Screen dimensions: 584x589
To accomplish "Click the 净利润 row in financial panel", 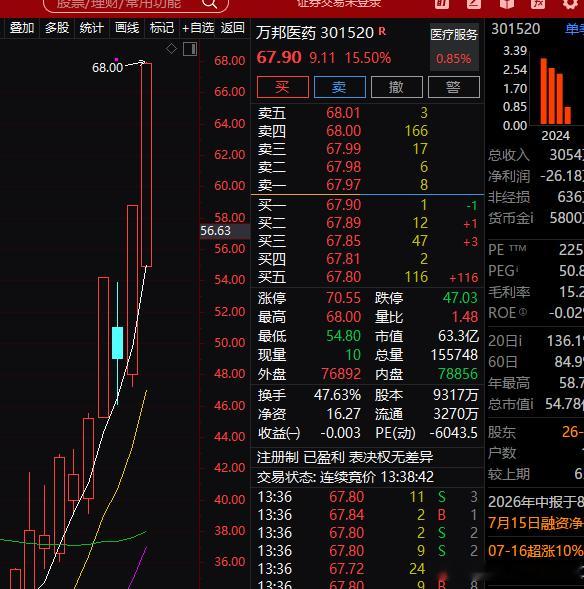I will (536, 175).
